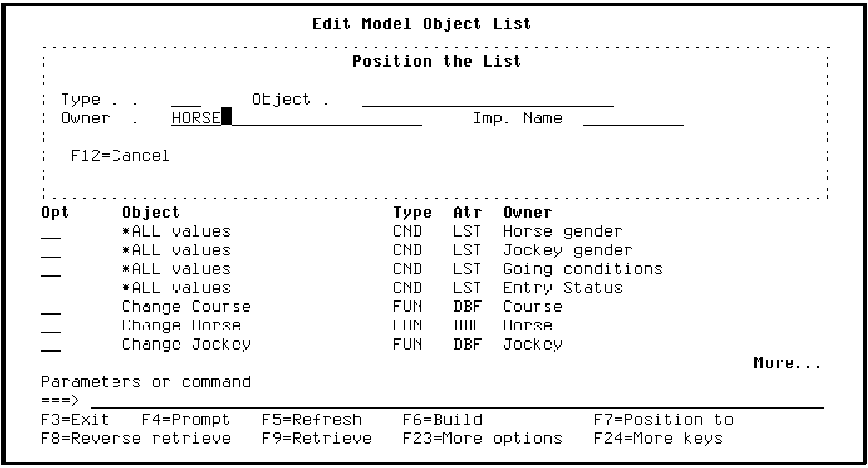Show F23=More options

point(482,438)
